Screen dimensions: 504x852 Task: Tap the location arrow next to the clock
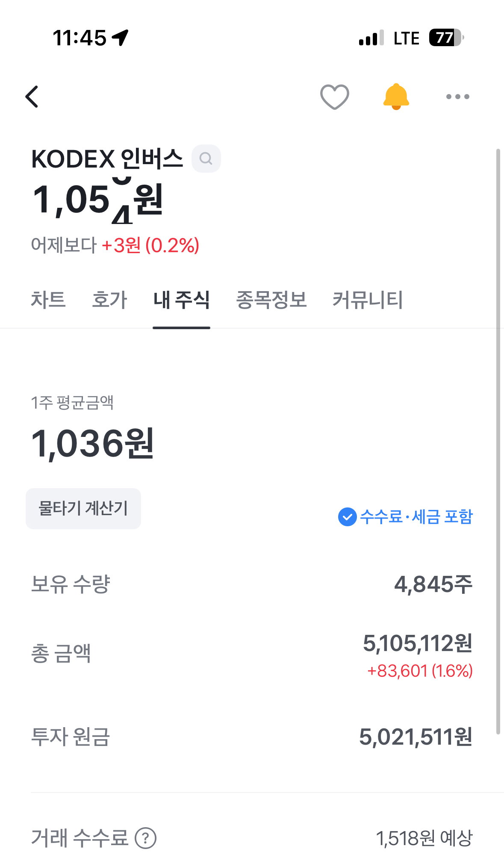pyautogui.click(x=120, y=38)
